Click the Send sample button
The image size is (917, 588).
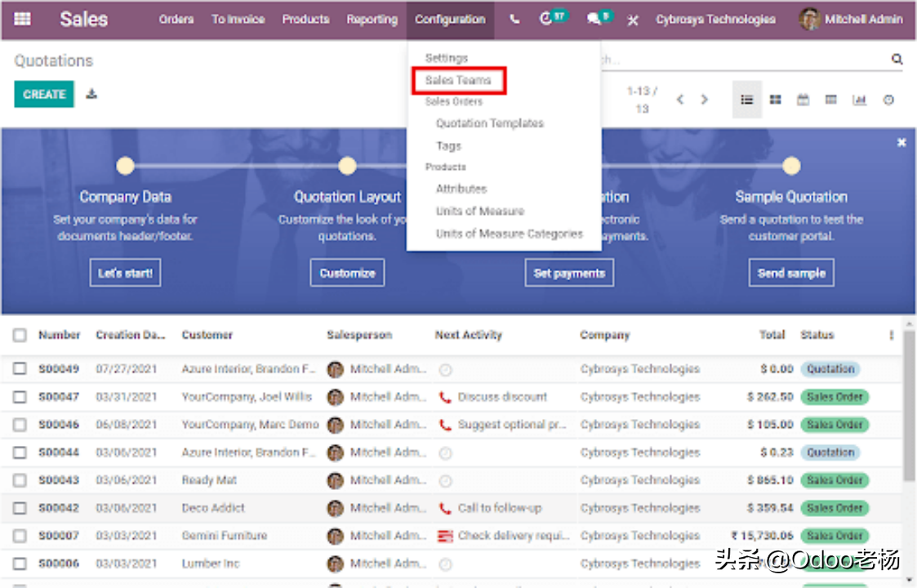(x=791, y=273)
